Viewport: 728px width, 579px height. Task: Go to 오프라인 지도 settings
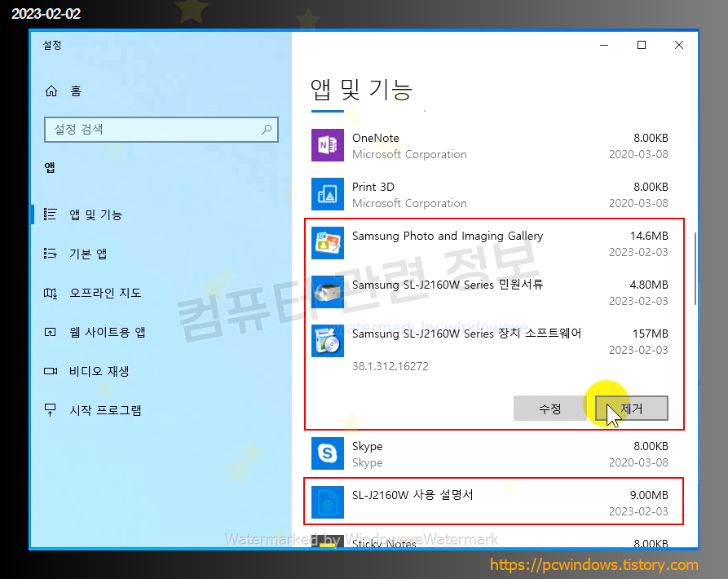click(161, 293)
